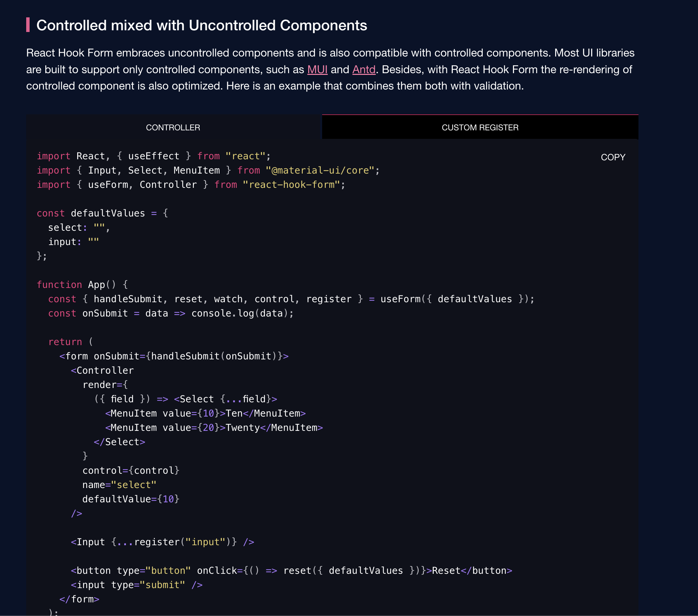Click the MenuItem Ten code line

[205, 414]
